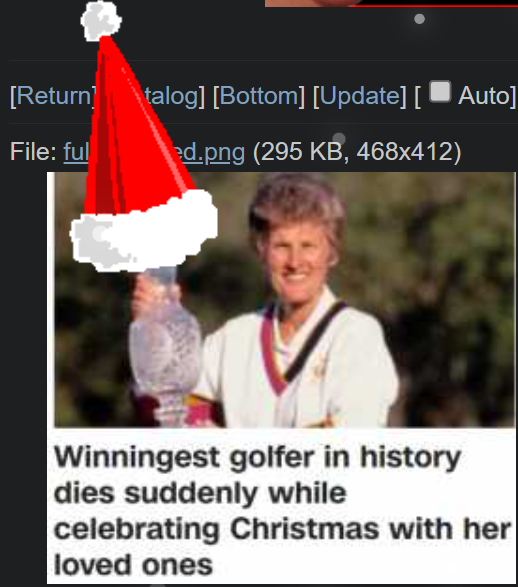
Task: Click the word Christmas in the headline
Action: coord(305,529)
